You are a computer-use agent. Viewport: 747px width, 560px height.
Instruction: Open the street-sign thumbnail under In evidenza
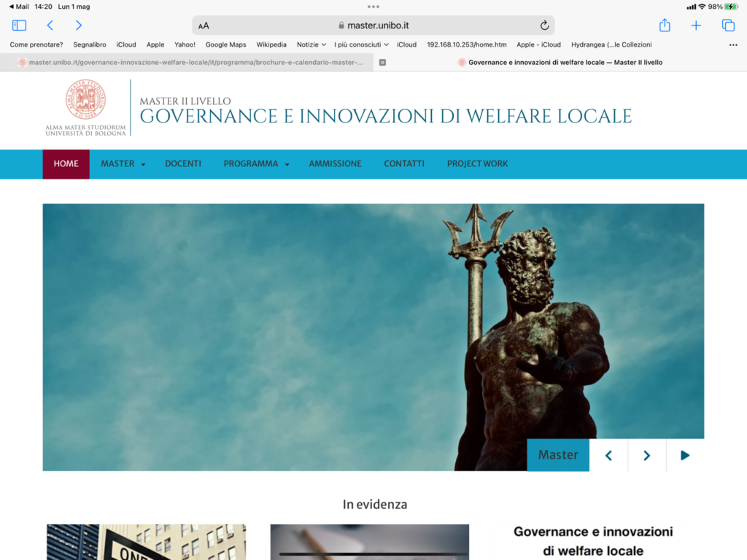pyautogui.click(x=146, y=542)
